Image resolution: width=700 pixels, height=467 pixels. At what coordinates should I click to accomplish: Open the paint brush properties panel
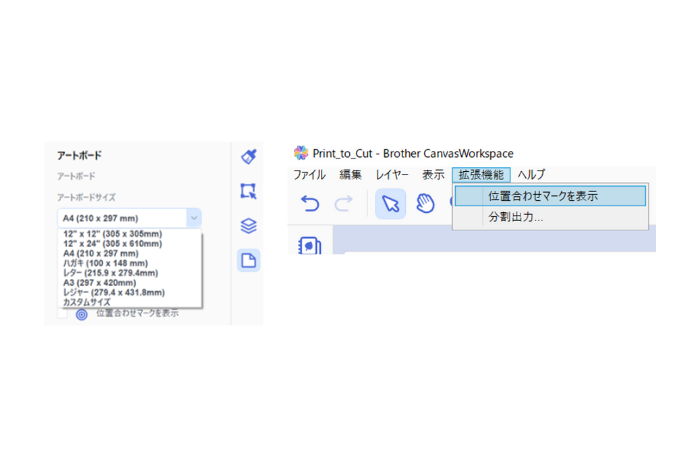click(249, 157)
